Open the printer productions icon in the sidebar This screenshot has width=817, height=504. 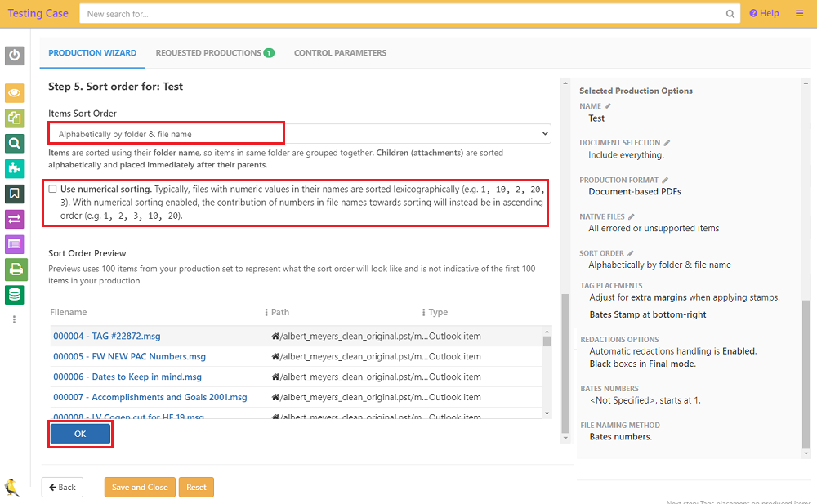tap(14, 270)
